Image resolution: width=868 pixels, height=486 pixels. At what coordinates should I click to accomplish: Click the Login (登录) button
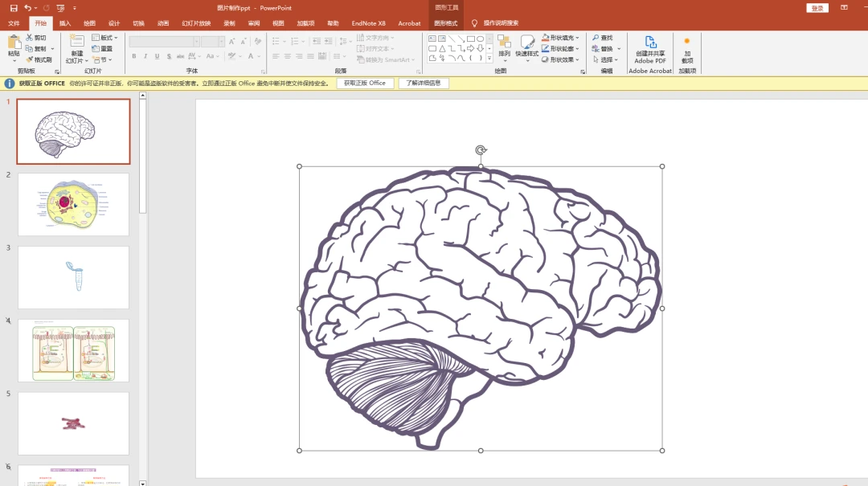817,8
